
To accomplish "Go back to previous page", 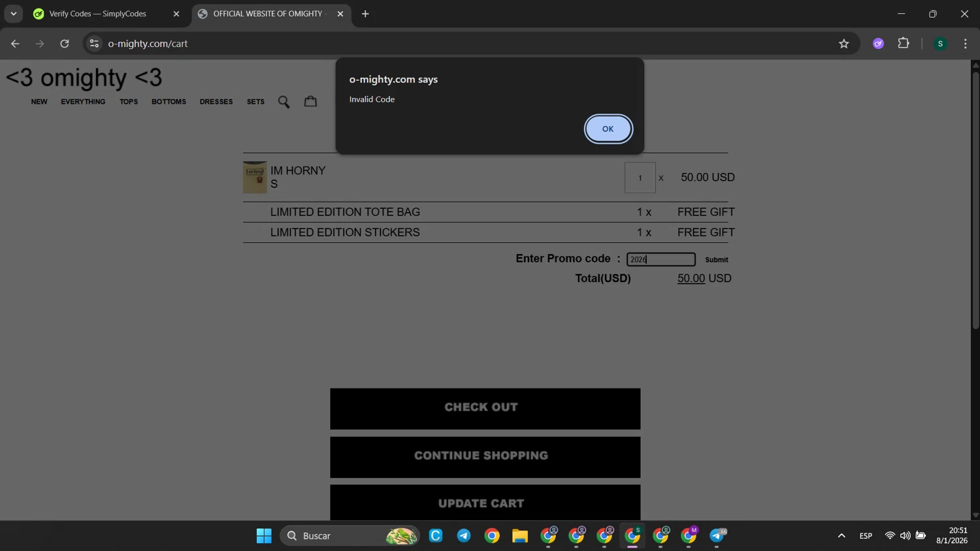I will click(x=15, y=44).
